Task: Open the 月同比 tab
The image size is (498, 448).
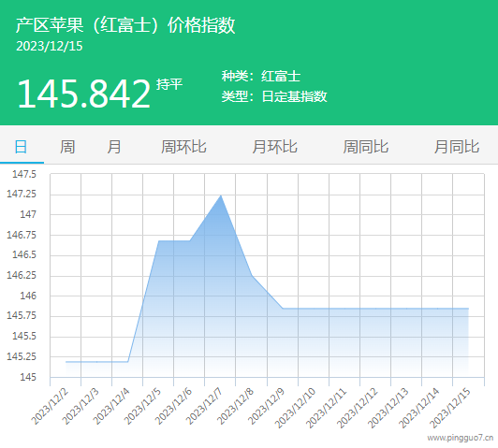Action: [457, 147]
